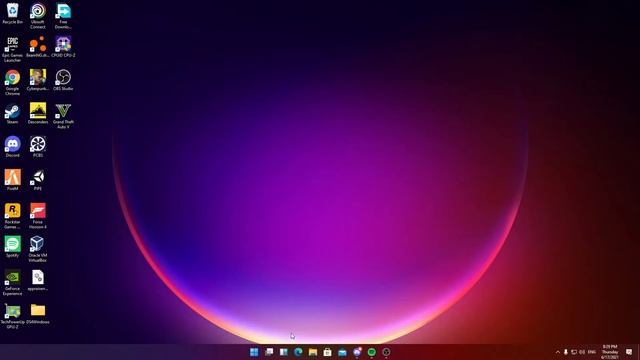Open Task View in the taskbar

point(269,352)
